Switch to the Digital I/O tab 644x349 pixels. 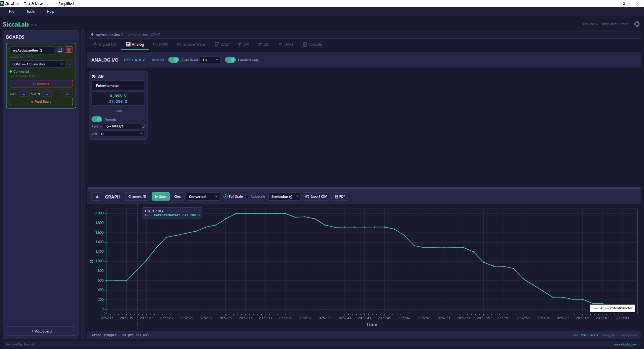[x=105, y=45]
